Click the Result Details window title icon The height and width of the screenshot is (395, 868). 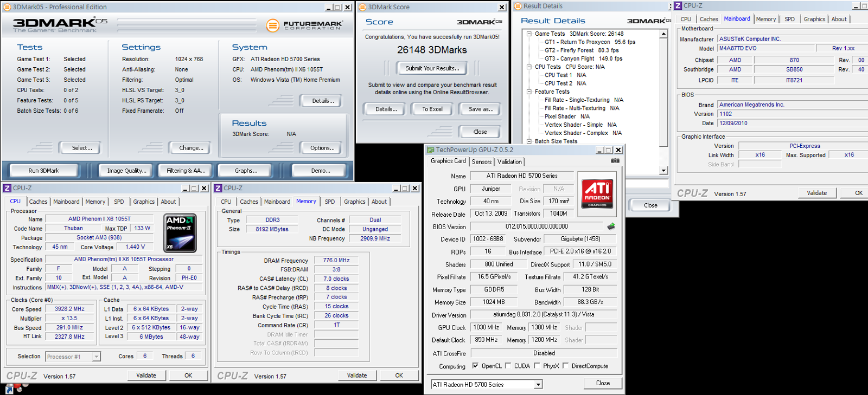click(x=518, y=6)
